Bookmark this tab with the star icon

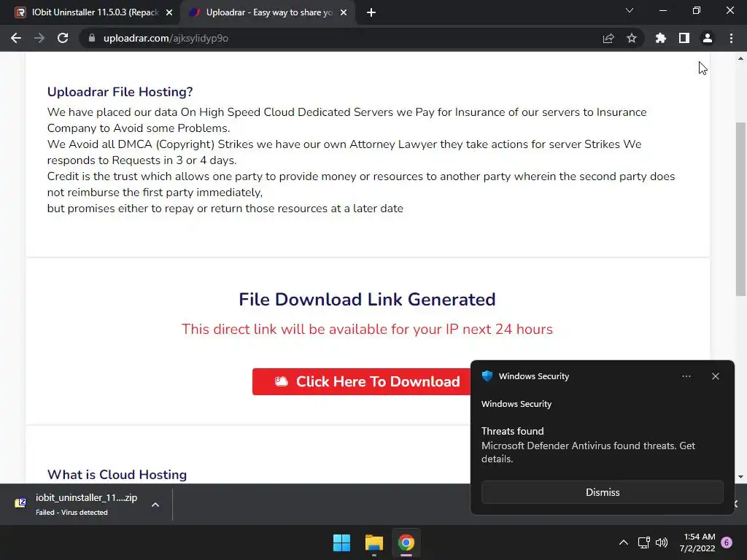click(632, 38)
